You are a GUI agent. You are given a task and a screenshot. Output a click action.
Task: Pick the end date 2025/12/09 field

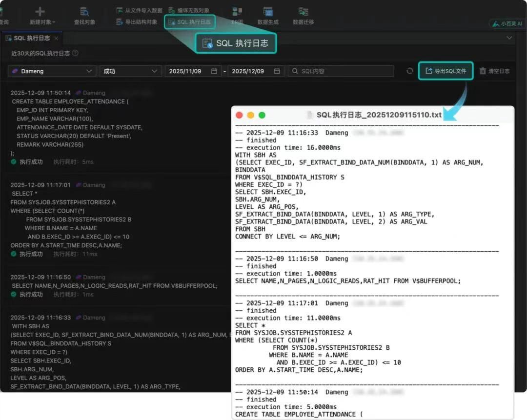pyautogui.click(x=256, y=71)
